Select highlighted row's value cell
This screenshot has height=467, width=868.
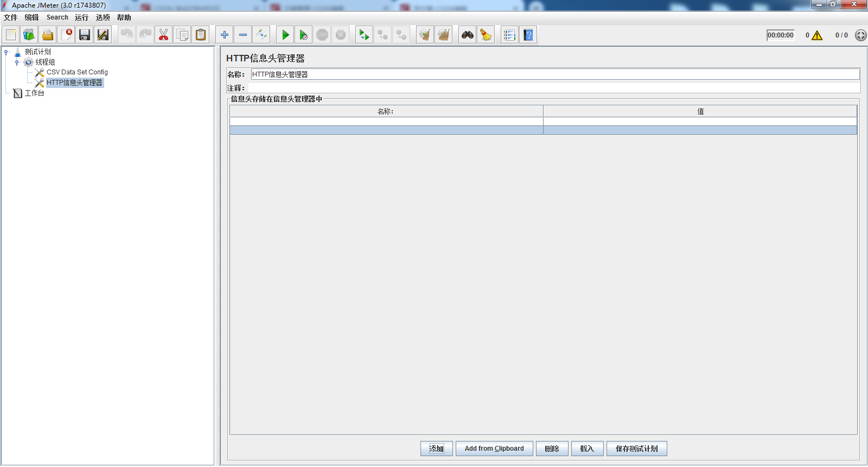coord(700,130)
